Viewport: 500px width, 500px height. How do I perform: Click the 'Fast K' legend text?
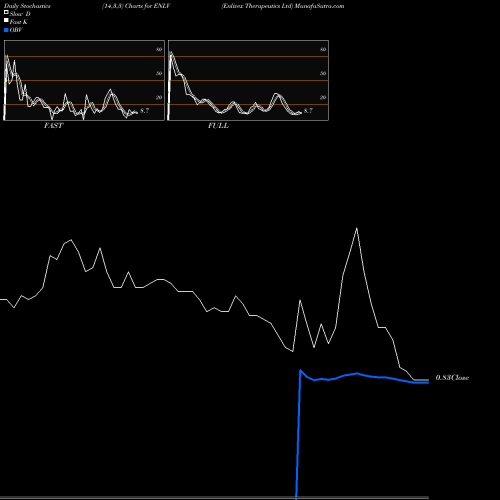tap(19, 22)
